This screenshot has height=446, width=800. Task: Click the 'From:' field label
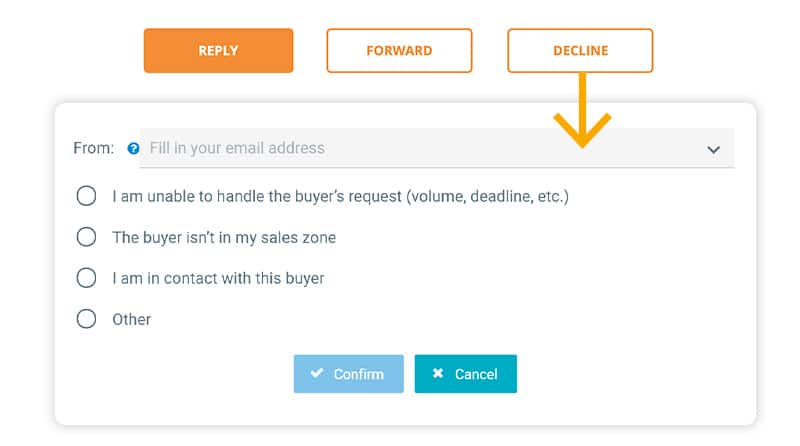[93, 148]
